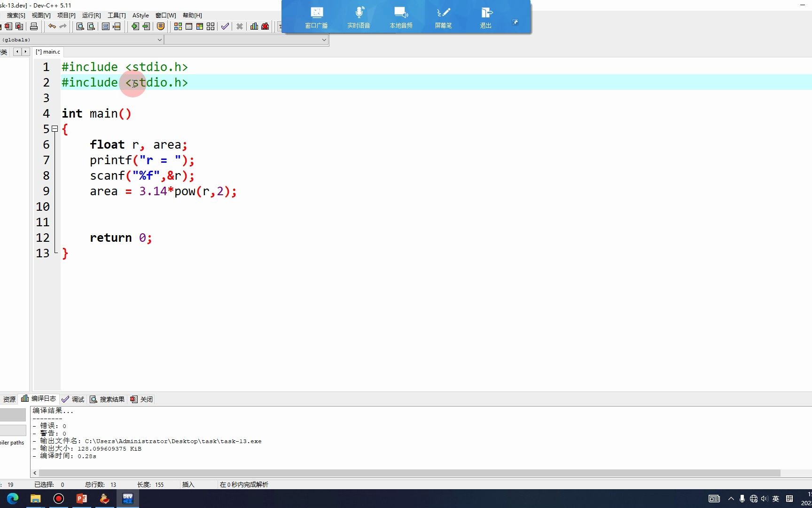Click the Stop execution X icon
The height and width of the screenshot is (508, 812).
pos(240,26)
